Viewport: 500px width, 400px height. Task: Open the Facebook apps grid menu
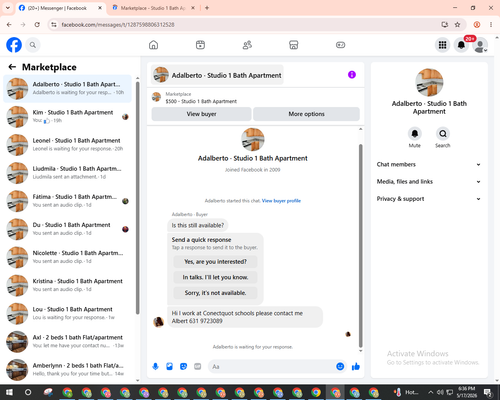pos(442,45)
